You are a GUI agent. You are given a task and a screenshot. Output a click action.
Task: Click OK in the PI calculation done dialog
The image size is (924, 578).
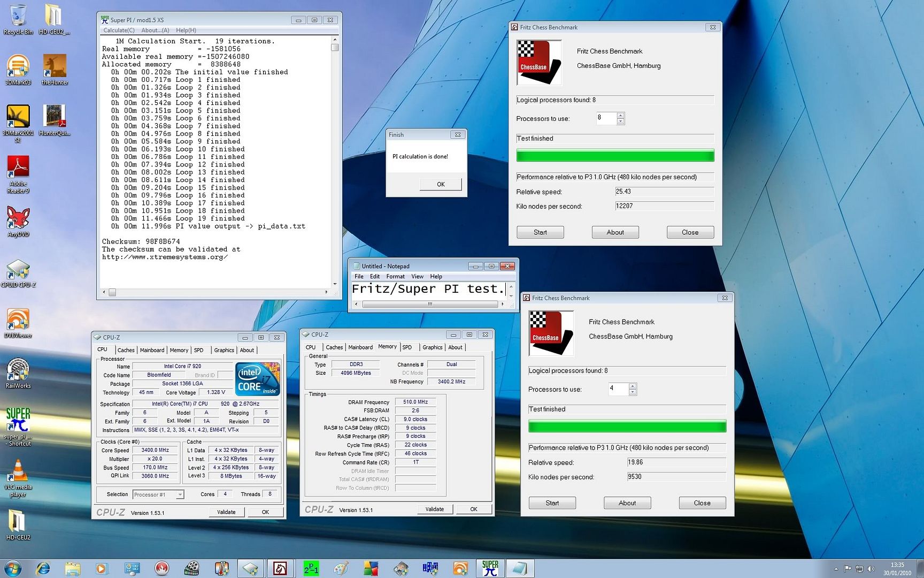pyautogui.click(x=441, y=184)
